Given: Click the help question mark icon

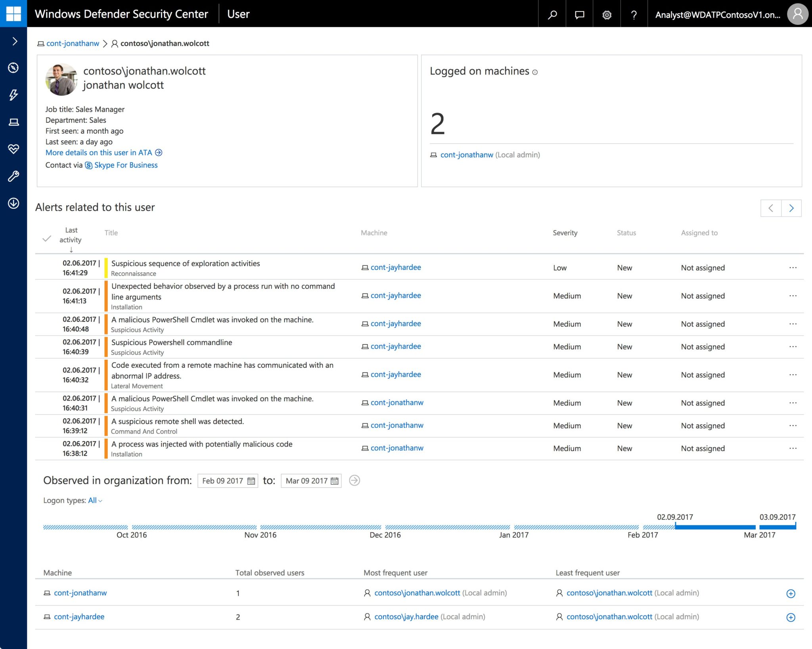Looking at the screenshot, I should pyautogui.click(x=634, y=14).
